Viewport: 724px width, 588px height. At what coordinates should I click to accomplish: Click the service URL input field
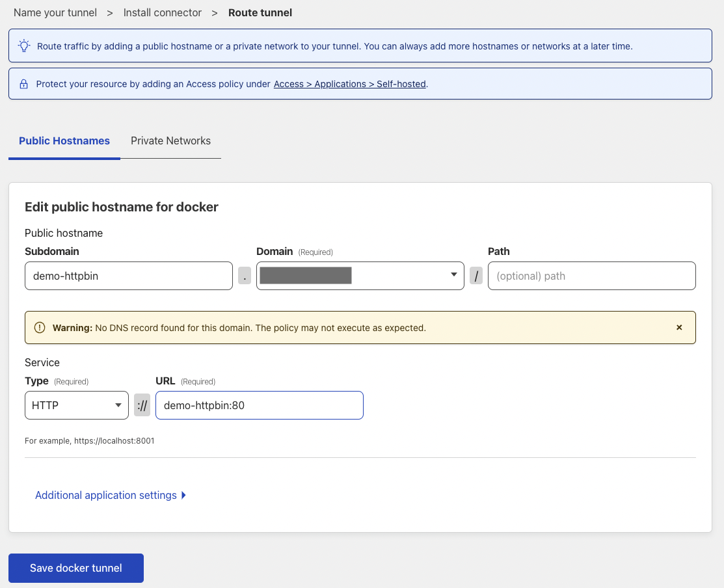(x=259, y=405)
